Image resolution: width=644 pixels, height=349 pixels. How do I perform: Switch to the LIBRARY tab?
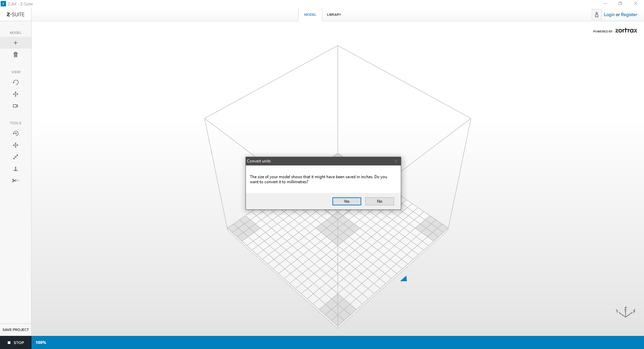334,15
